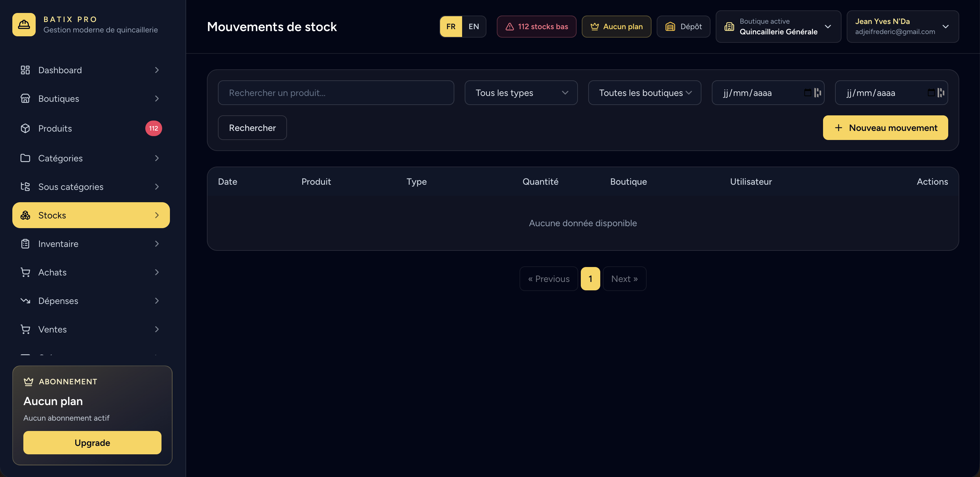
Task: Click the Boutiques store icon in sidebar
Action: click(x=25, y=99)
